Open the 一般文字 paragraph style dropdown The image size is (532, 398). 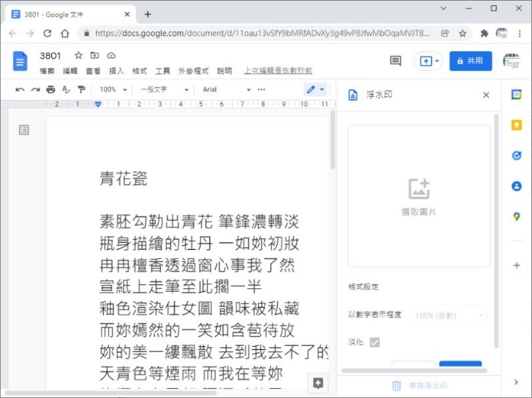pyautogui.click(x=164, y=90)
